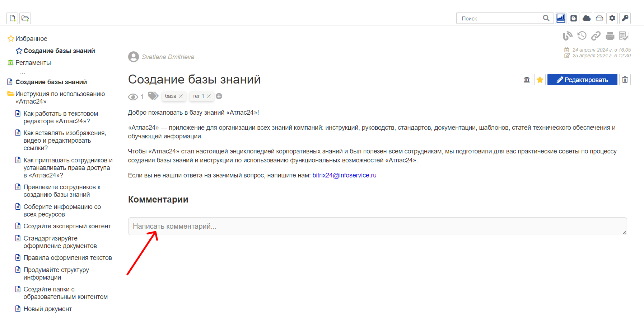Print the document via printer icon
This screenshot has width=644, height=314.
pyautogui.click(x=610, y=36)
